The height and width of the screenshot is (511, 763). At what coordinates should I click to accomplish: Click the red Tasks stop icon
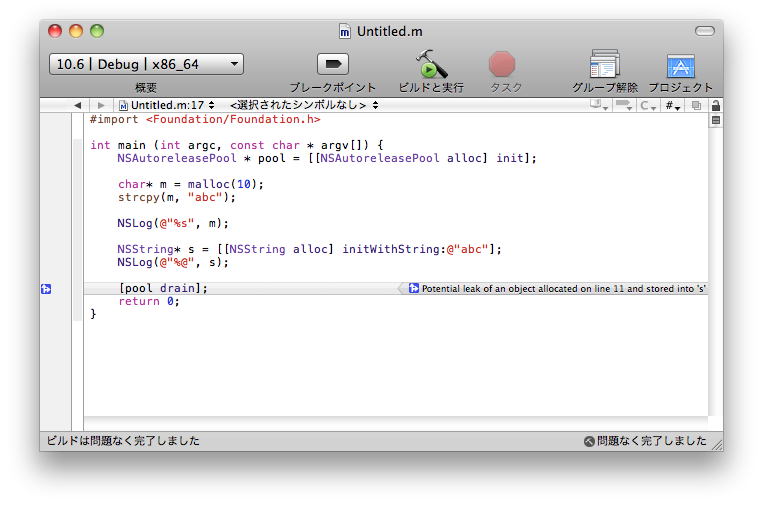click(502, 64)
